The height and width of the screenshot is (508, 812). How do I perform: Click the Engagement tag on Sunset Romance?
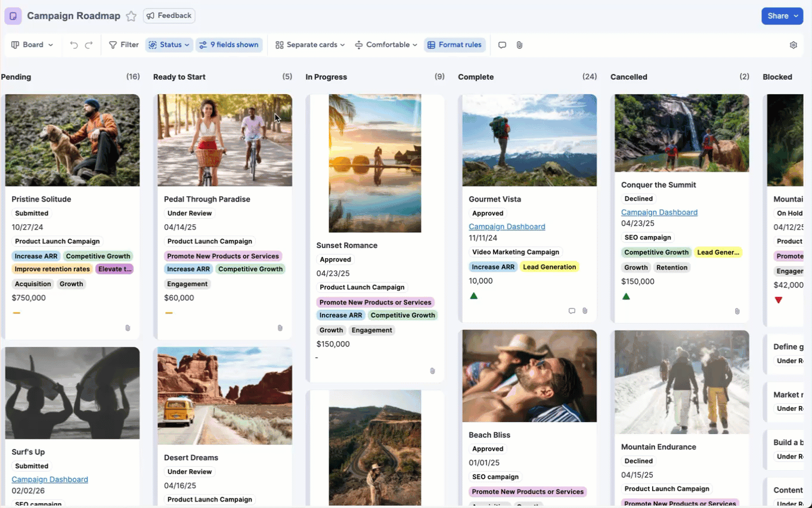pyautogui.click(x=372, y=330)
